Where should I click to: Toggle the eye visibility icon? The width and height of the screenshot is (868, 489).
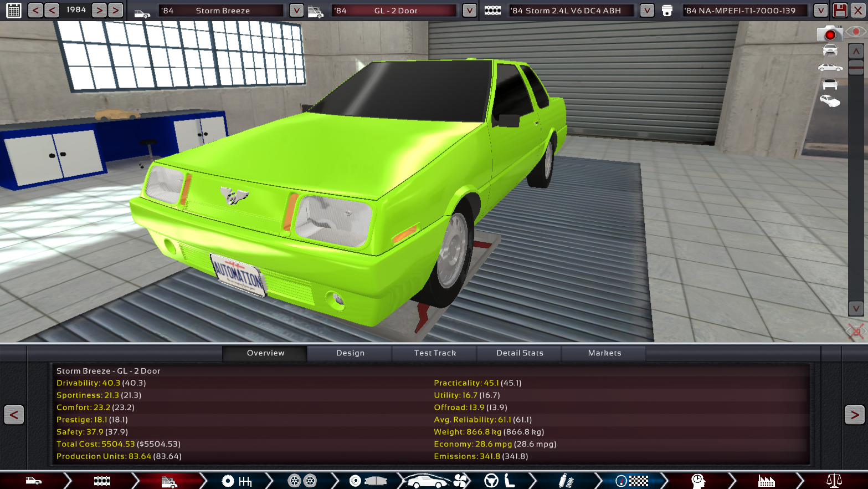pyautogui.click(x=856, y=32)
